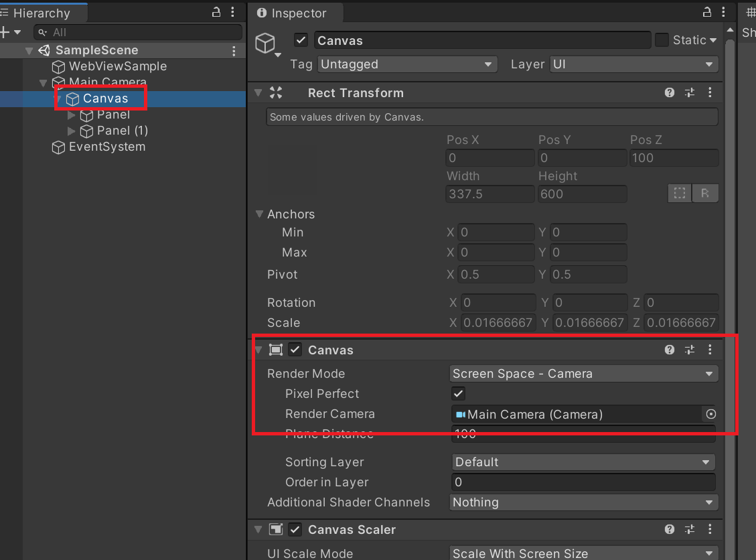The height and width of the screenshot is (560, 756).
Task: Select EventSystem in the Hierarchy
Action: point(106,147)
